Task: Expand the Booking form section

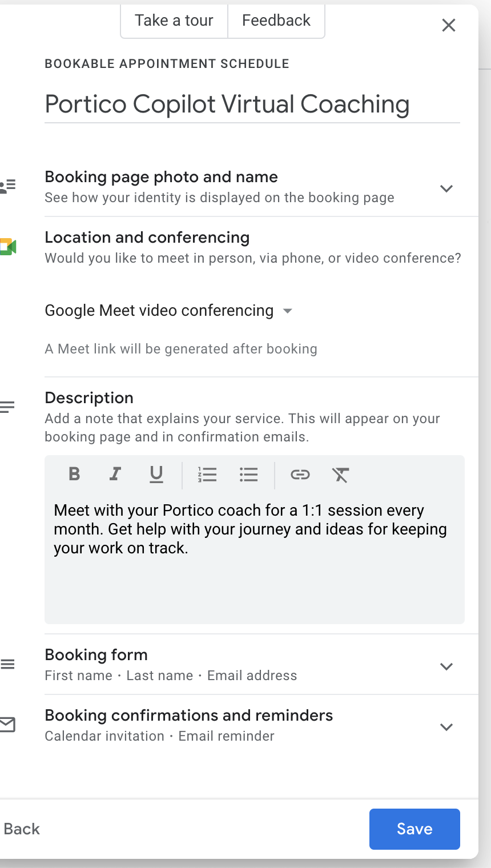Action: (x=446, y=666)
